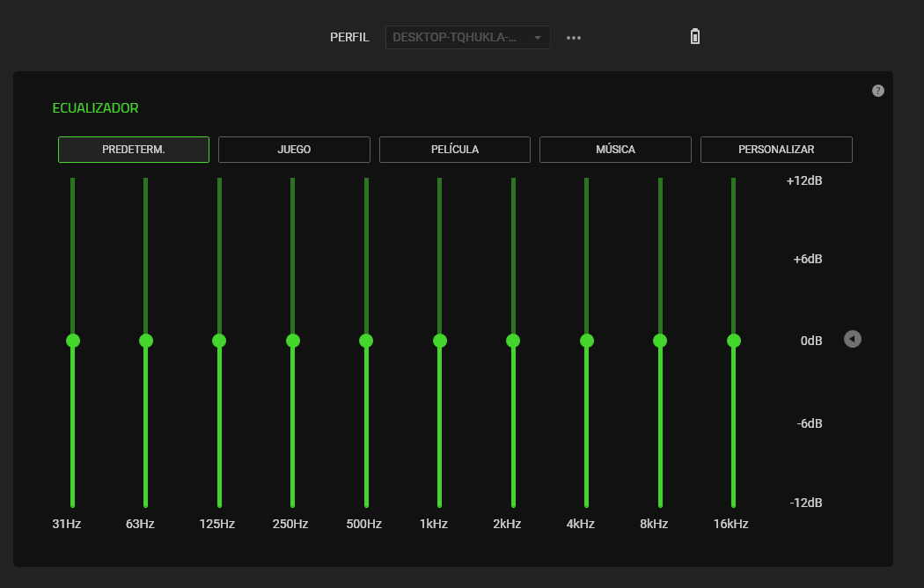The width and height of the screenshot is (924, 588).
Task: Click the 4kHz equalizer slider knob
Action: tap(587, 341)
